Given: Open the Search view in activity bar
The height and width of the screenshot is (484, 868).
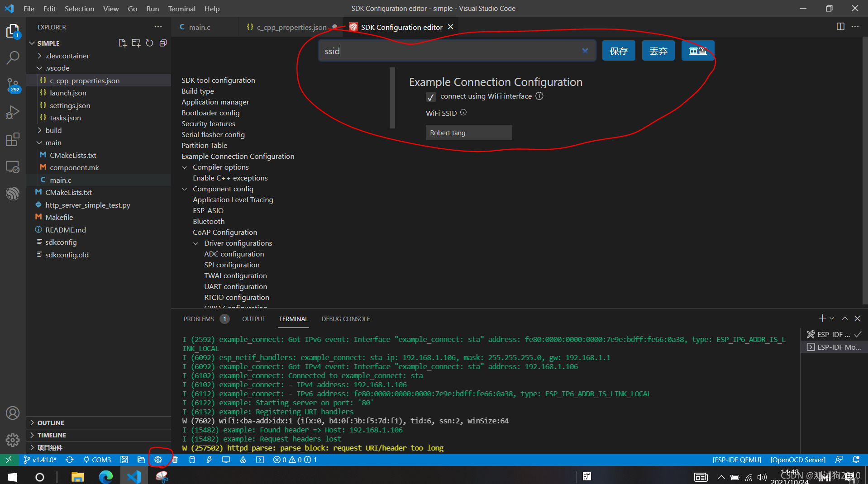Looking at the screenshot, I should click(x=13, y=57).
